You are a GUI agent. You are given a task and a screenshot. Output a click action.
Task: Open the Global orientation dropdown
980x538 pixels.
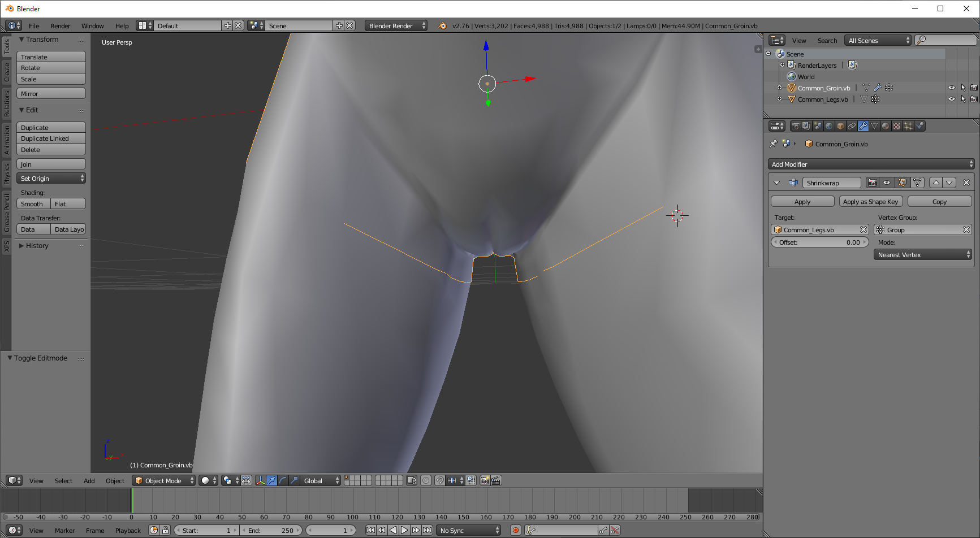click(321, 480)
